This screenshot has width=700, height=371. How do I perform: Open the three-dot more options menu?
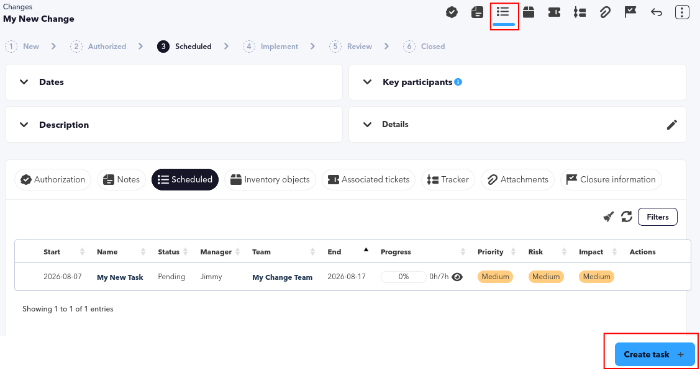click(682, 12)
